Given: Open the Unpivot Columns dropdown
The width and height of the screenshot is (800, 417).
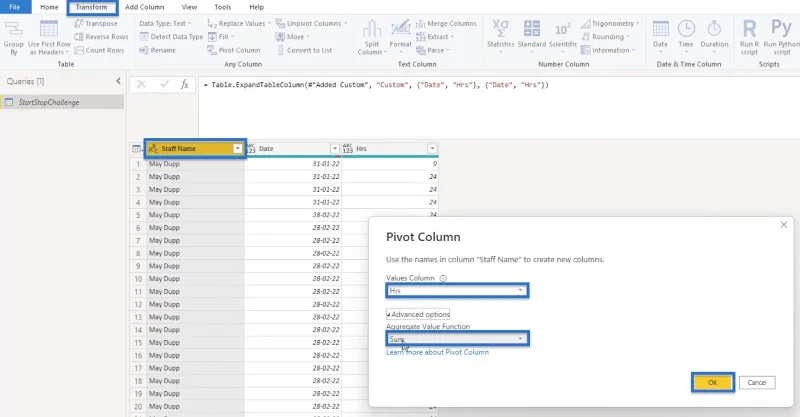Looking at the screenshot, I should [x=311, y=23].
